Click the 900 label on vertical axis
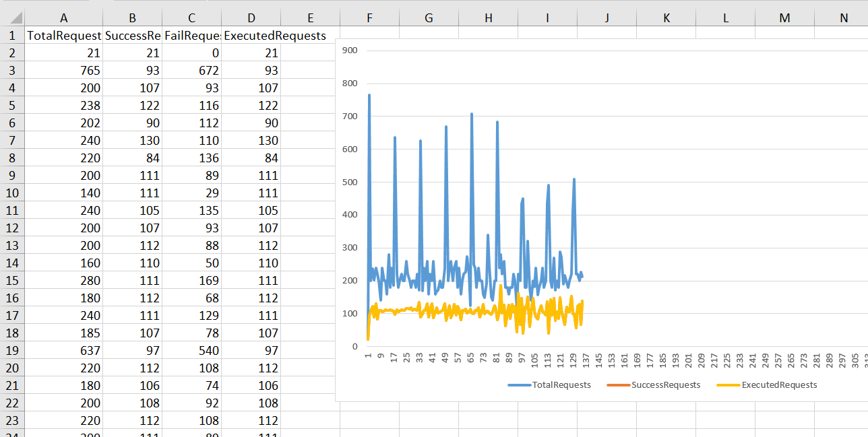868x437 pixels. point(350,51)
